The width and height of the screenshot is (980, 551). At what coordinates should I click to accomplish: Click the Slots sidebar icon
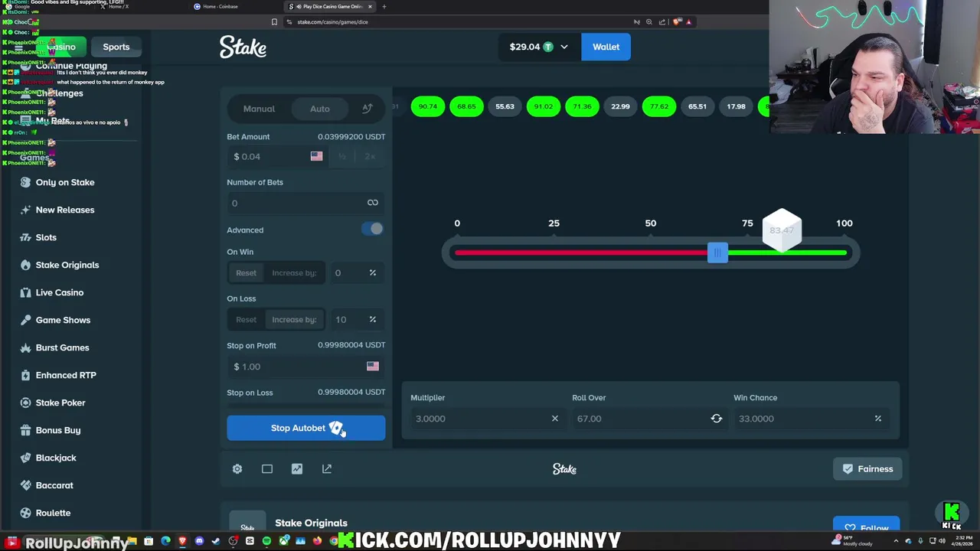25,237
